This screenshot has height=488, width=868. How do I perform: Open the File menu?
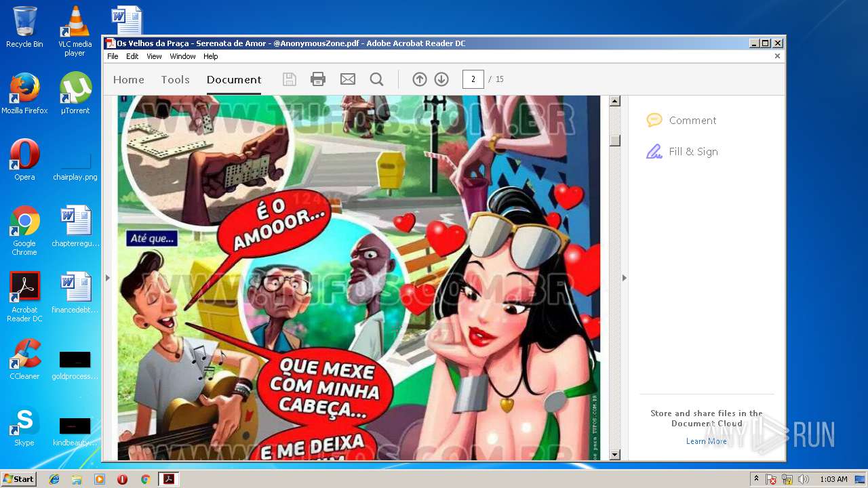[x=113, y=56]
